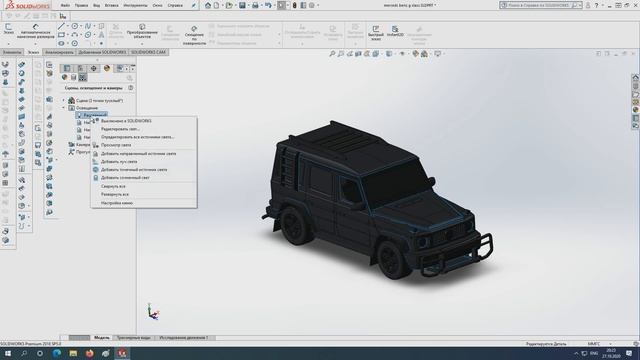The width and height of the screenshot is (640, 360).
Task: Select the Spline sketch tool
Action: pyautogui.click(x=88, y=26)
